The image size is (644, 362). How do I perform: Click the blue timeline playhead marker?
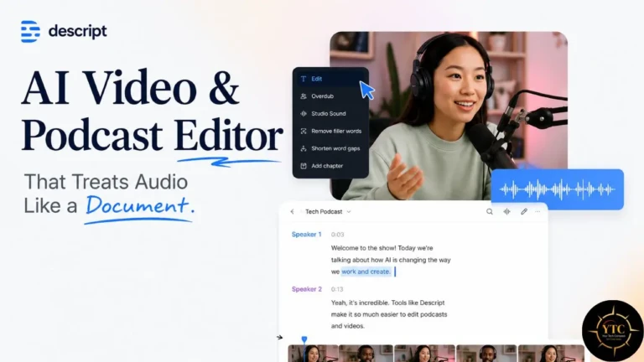pos(304,339)
